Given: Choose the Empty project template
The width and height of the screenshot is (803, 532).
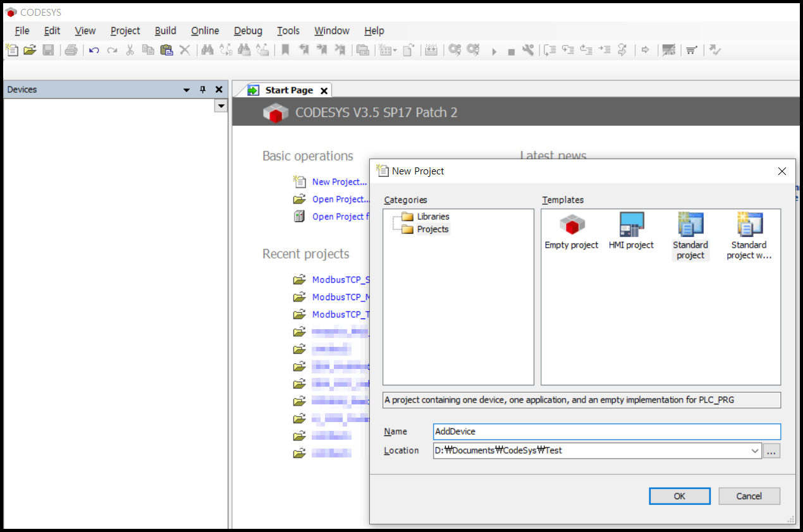Looking at the screenshot, I should [572, 231].
